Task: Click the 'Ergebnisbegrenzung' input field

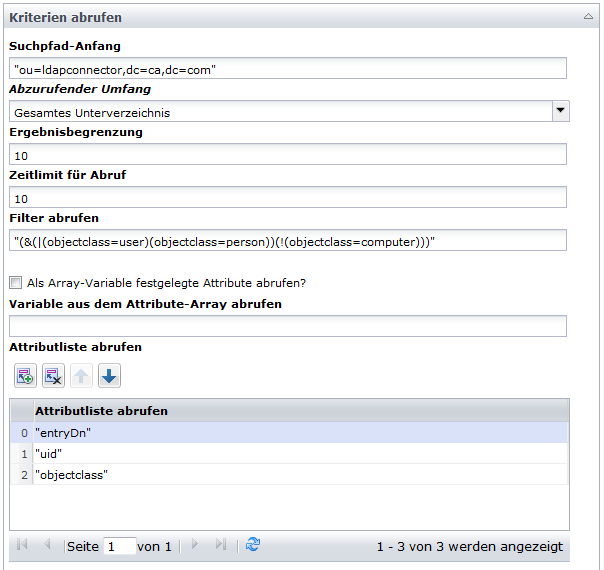Action: 287,154
